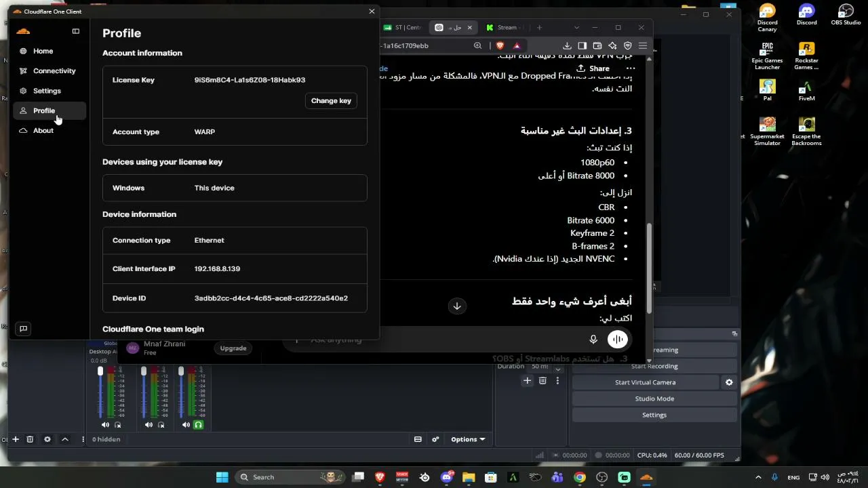Screen dimensions: 868x488
Task: Open the Brave Shields icon
Action: 500,45
